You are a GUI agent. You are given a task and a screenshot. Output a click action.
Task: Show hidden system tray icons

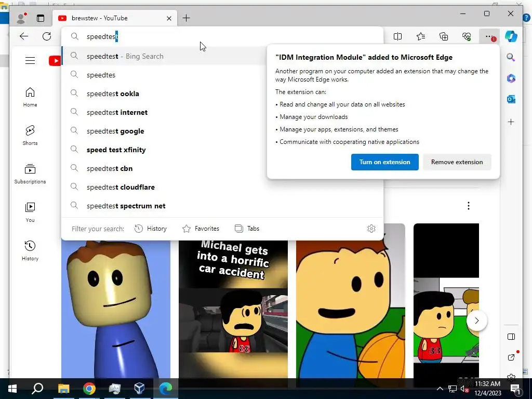pyautogui.click(x=440, y=389)
